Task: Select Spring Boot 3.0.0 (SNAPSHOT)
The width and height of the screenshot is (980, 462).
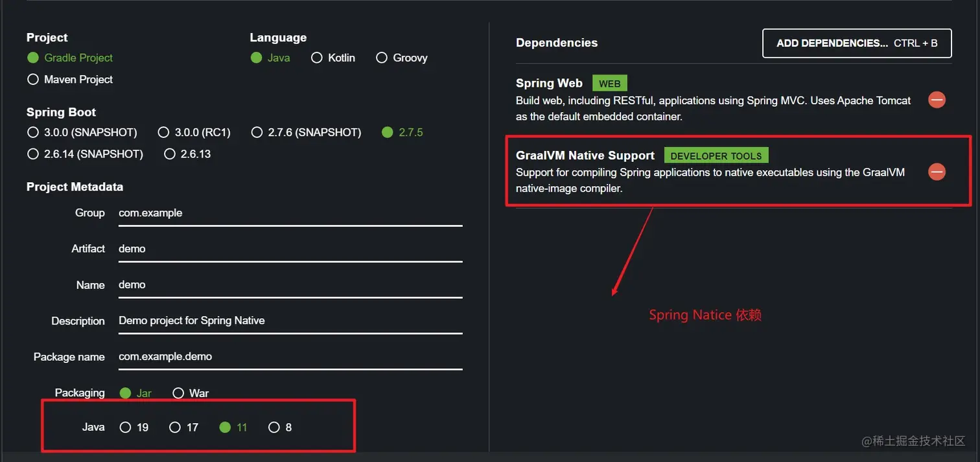Action: coord(82,132)
